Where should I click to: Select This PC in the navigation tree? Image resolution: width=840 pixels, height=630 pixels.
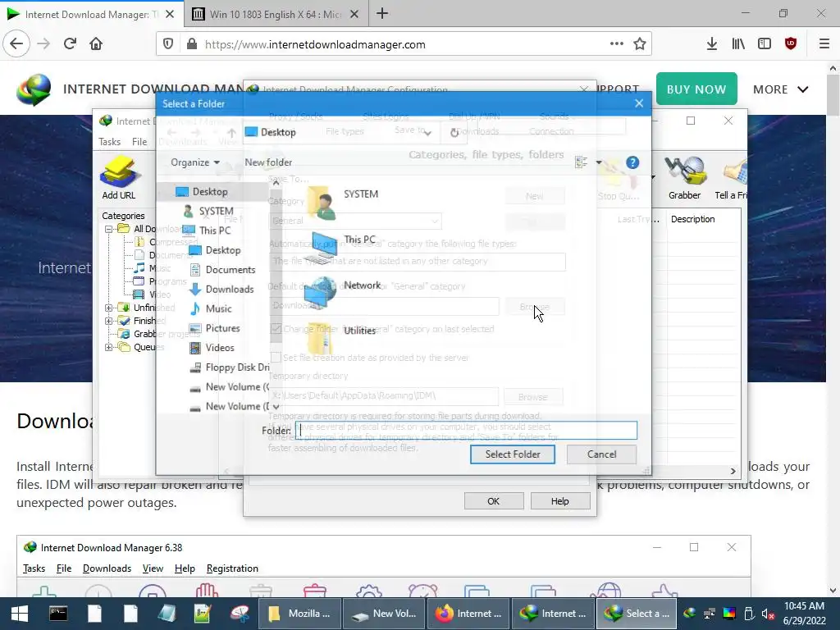[x=214, y=231]
